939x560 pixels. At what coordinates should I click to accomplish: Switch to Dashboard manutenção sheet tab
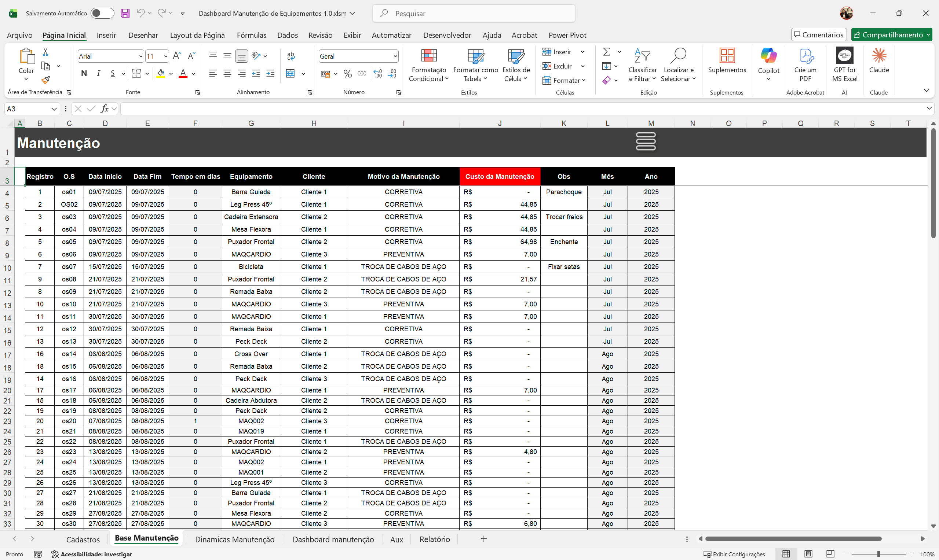click(333, 539)
